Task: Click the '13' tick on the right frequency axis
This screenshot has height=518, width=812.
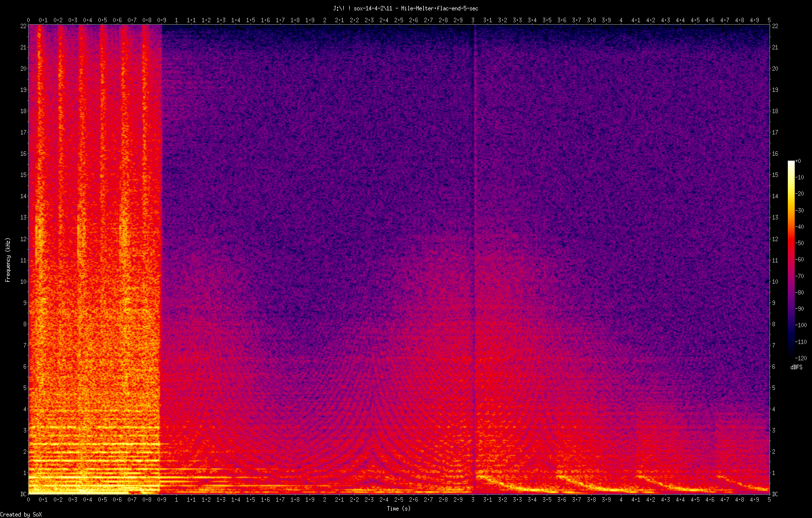Action: coord(775,217)
